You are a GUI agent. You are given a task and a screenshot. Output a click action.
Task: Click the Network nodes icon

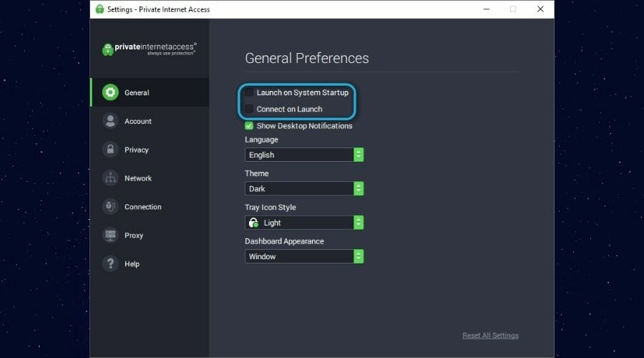click(110, 178)
